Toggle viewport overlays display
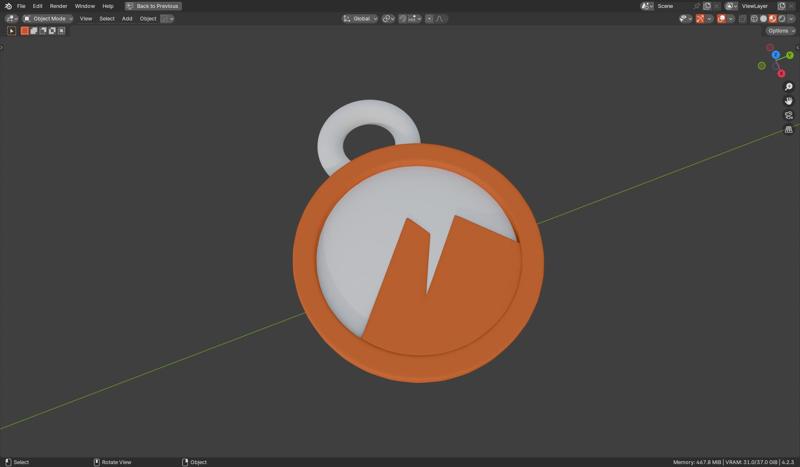This screenshot has height=467, width=800. pyautogui.click(x=721, y=18)
